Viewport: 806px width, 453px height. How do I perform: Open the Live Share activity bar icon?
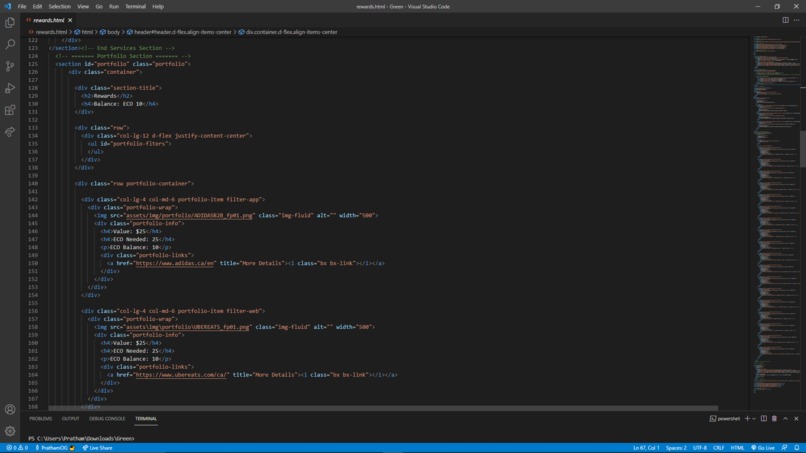point(10,132)
